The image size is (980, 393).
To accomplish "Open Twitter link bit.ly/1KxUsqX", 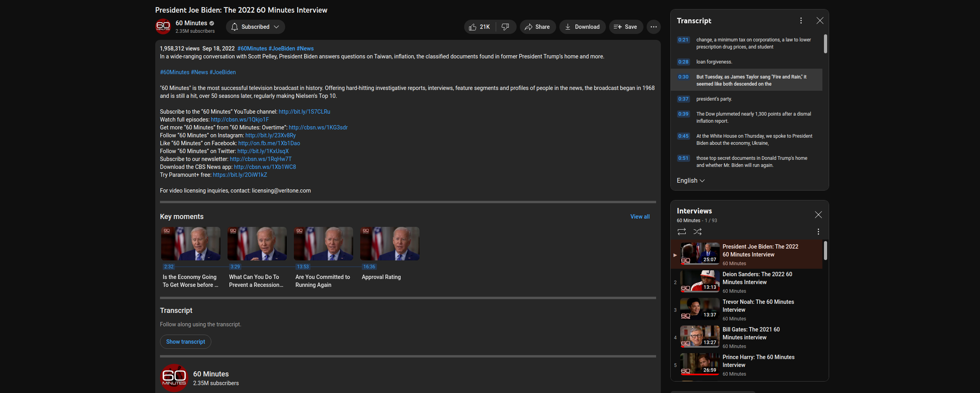I will (263, 151).
